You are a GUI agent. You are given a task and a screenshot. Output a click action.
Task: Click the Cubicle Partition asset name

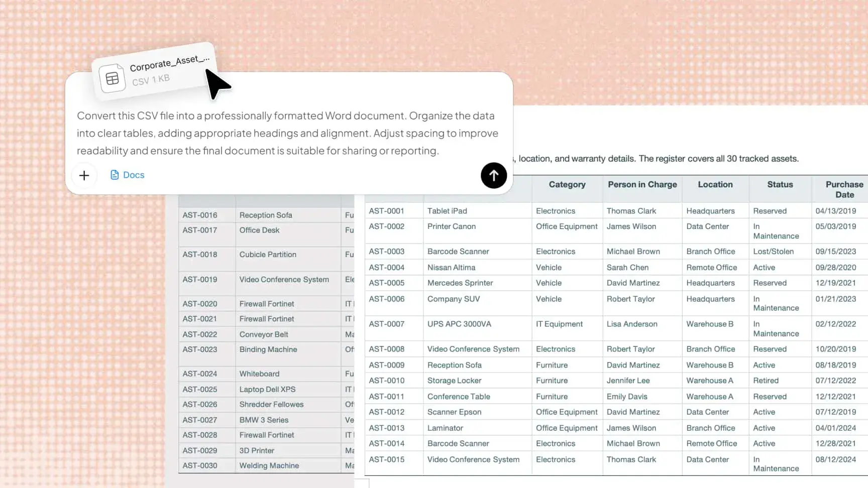268,255
